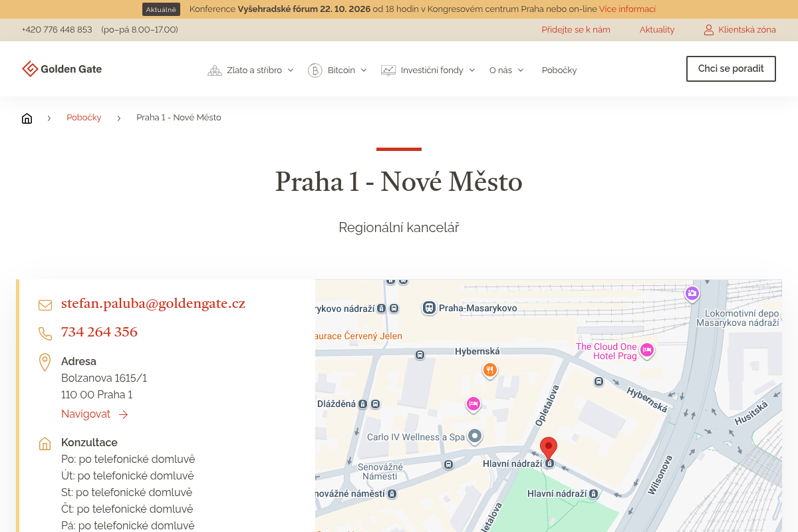This screenshot has width=798, height=532.
Task: Click the gold bars icon beside Zlato a stříbro
Action: pos(215,70)
